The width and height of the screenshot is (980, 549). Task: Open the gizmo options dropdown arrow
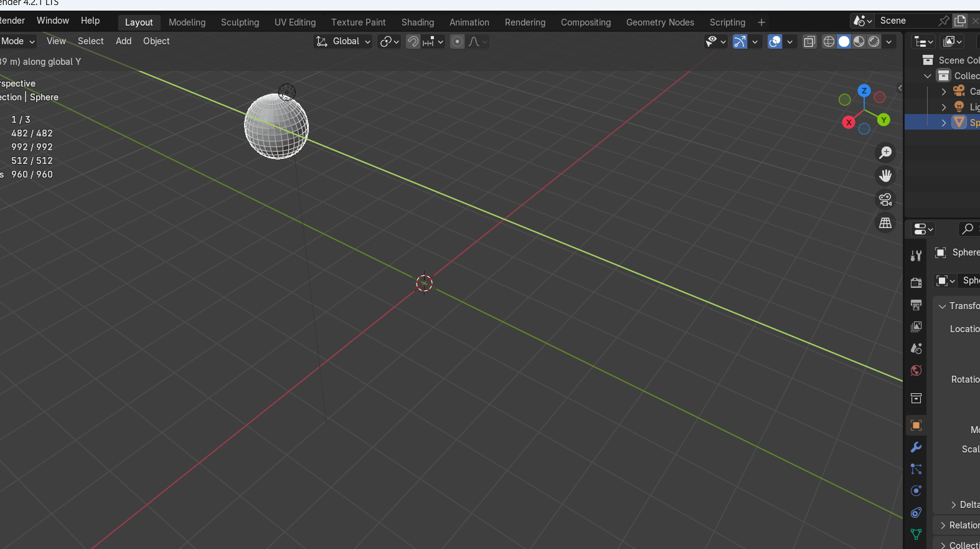click(755, 42)
